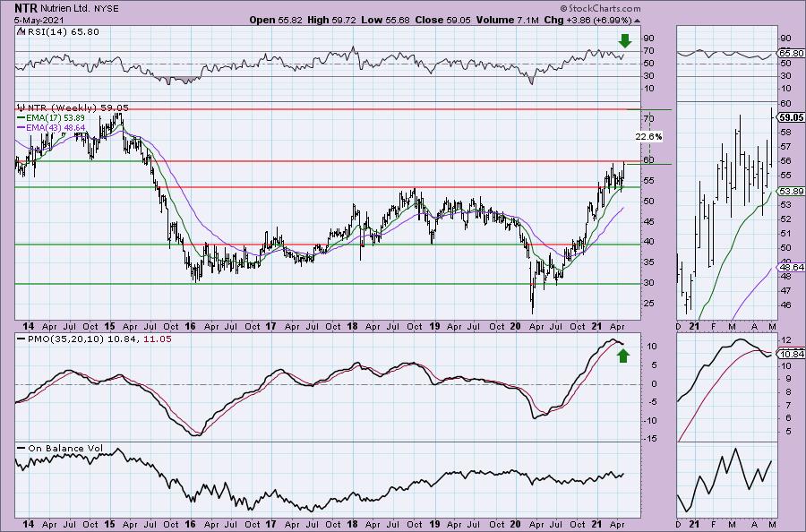Click the On Balance Vol label
The image size is (806, 532).
point(65,448)
